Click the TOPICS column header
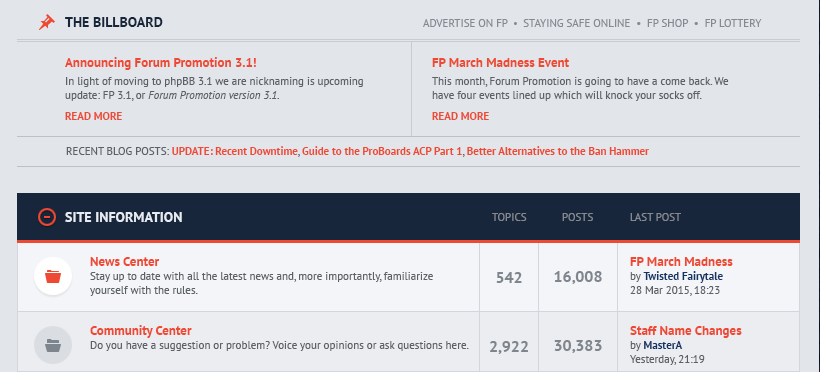This screenshot has height=372, width=820. (509, 217)
